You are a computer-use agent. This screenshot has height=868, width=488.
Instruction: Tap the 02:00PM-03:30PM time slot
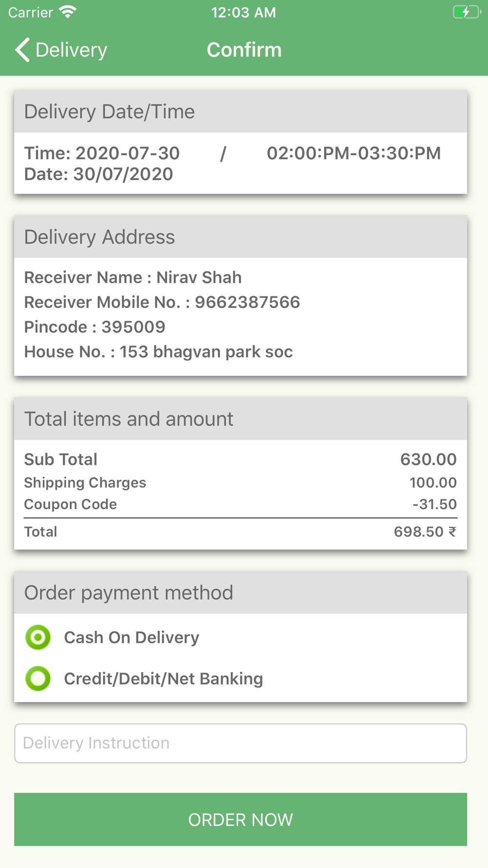353,153
